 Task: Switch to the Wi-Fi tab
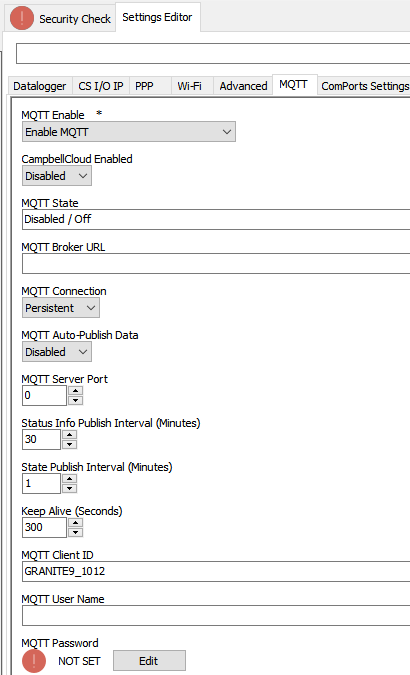189,86
